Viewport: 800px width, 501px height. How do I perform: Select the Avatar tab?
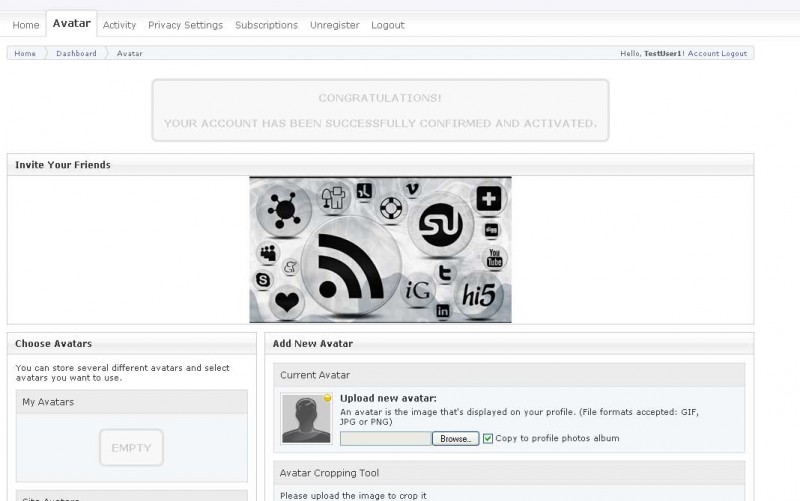[71, 23]
